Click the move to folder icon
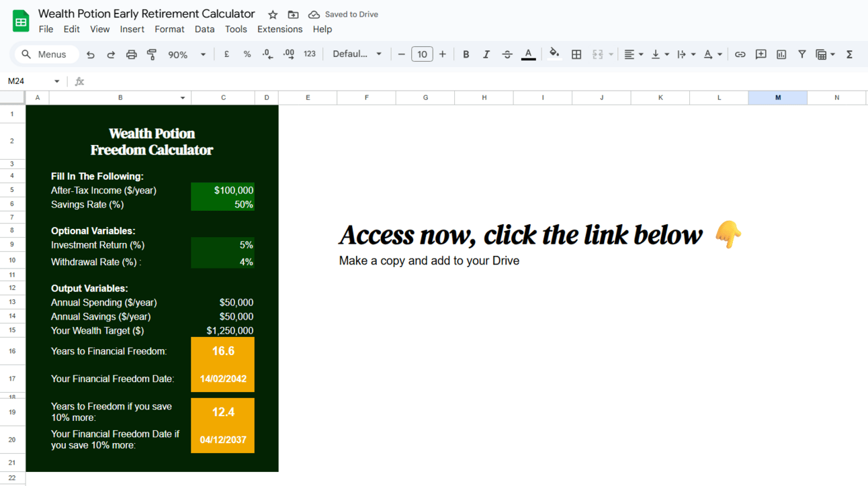The height and width of the screenshot is (486, 868). (x=293, y=15)
